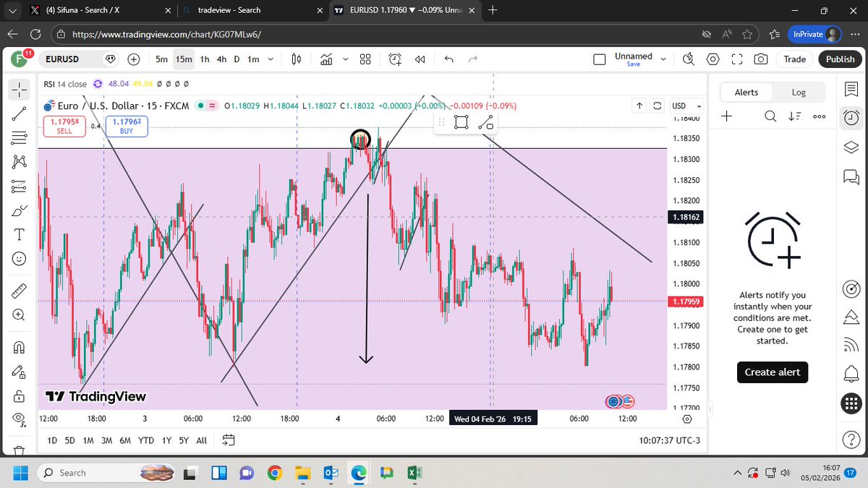This screenshot has height=488, width=868.
Task: Open the object tree layers panel
Action: click(851, 147)
